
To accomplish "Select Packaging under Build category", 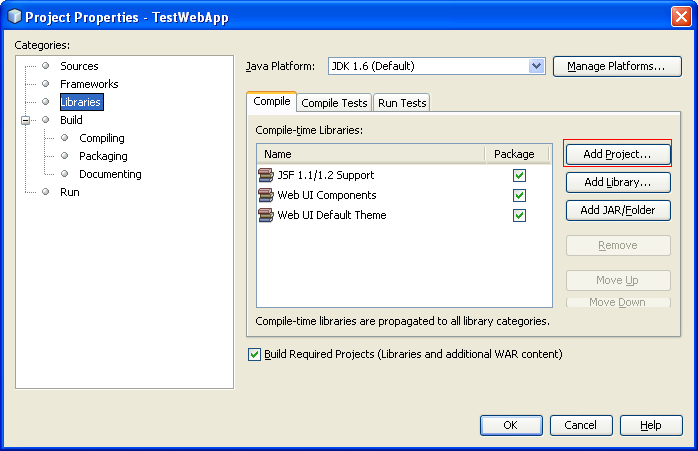I will tap(103, 156).
